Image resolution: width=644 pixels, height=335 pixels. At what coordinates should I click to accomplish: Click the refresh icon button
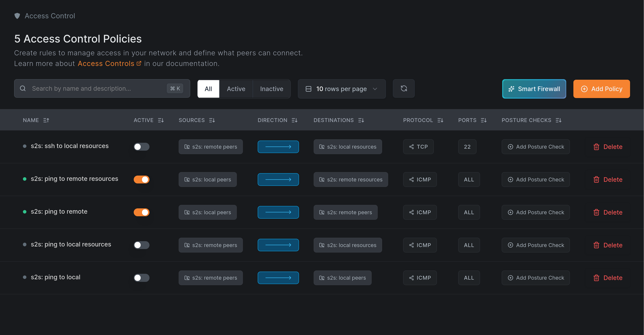coord(404,89)
